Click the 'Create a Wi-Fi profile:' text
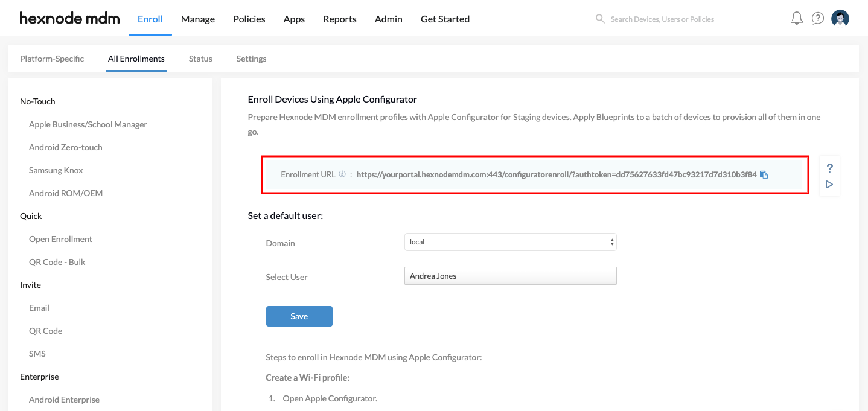This screenshot has height=411, width=868. (308, 378)
